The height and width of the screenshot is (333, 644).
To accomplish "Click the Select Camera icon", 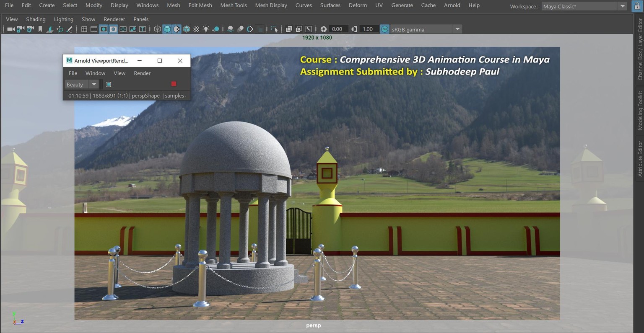I will [x=11, y=29].
